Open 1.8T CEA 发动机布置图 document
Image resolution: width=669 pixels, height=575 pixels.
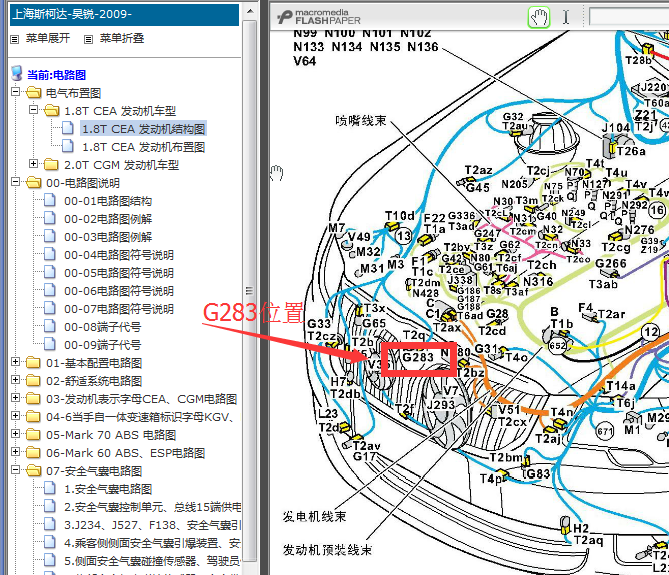pyautogui.click(x=143, y=147)
